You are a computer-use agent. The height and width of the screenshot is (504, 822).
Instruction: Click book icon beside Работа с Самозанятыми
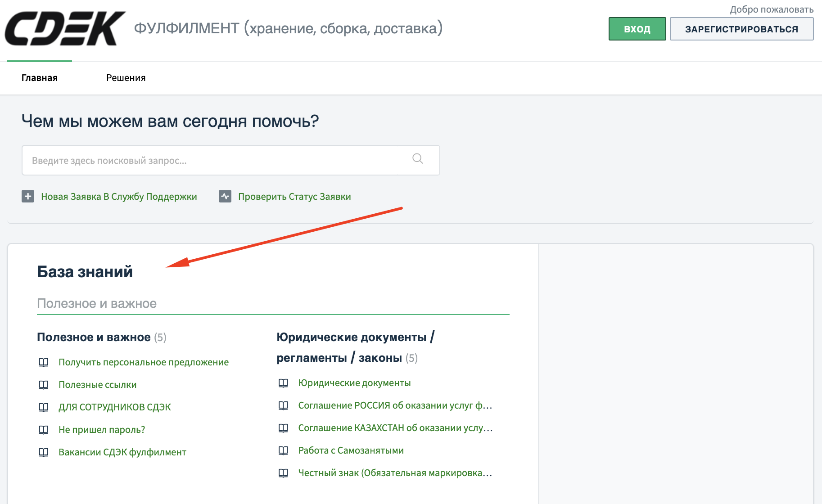click(283, 450)
